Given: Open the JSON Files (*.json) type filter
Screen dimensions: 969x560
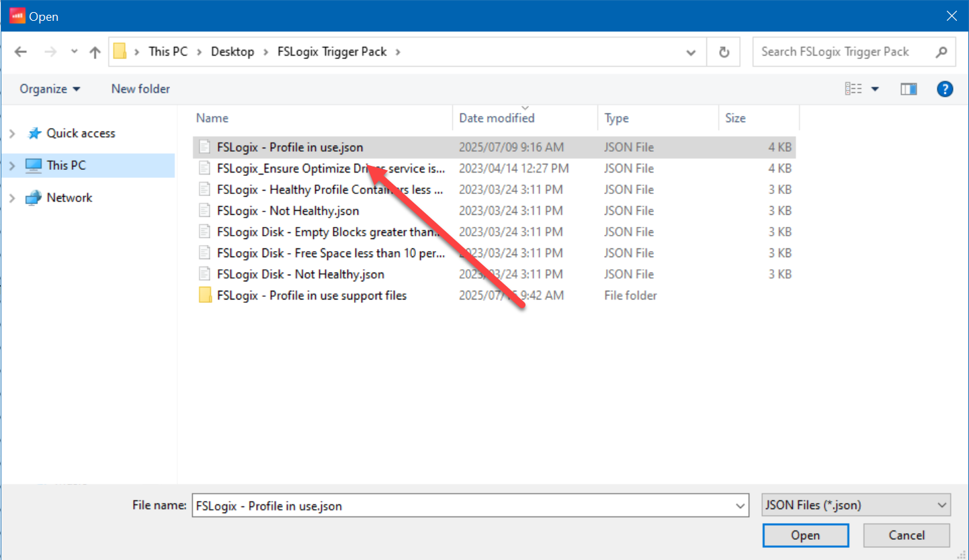Looking at the screenshot, I should [857, 505].
